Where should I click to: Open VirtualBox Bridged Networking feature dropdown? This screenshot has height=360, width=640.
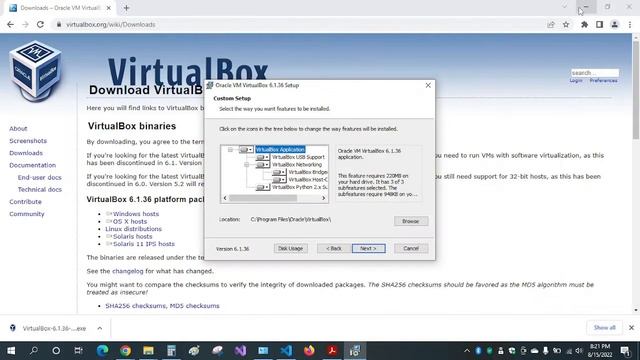pyautogui.click(x=279, y=172)
